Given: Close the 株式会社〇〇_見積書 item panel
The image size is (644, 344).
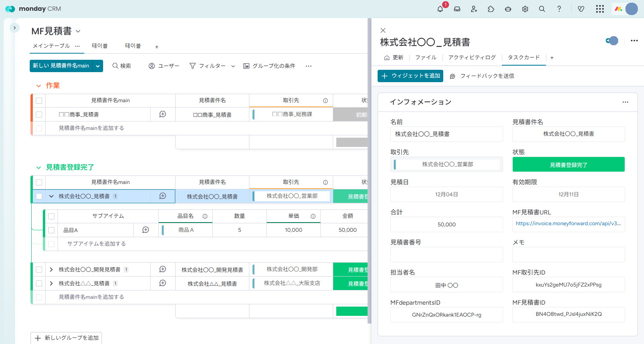Looking at the screenshot, I should pyautogui.click(x=383, y=30).
